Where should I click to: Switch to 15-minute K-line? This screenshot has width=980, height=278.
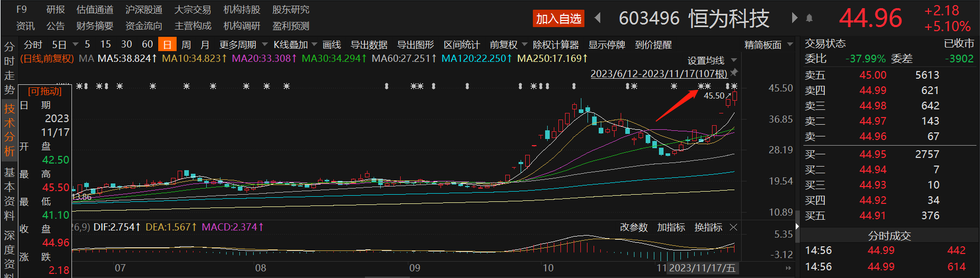click(105, 44)
